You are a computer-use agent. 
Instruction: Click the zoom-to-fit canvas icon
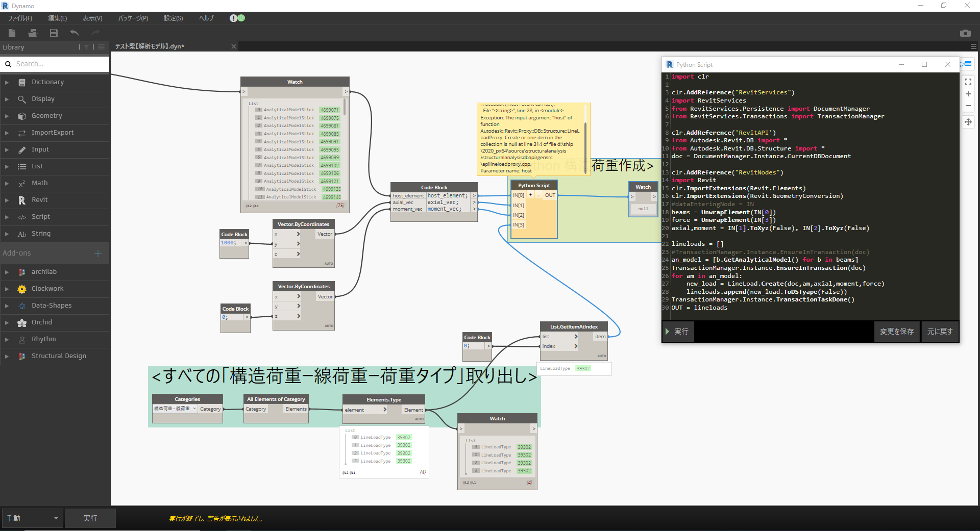point(968,82)
